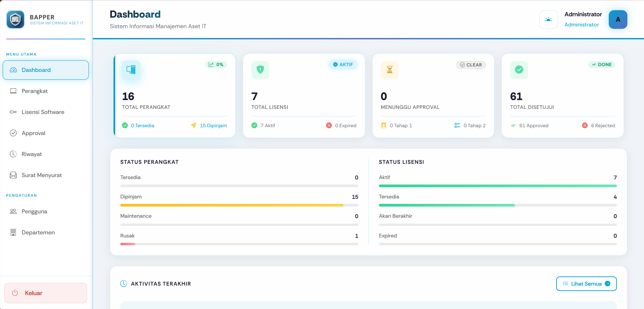
Task: Click the laptop icon beside Perangkat
Action: pos(13,91)
